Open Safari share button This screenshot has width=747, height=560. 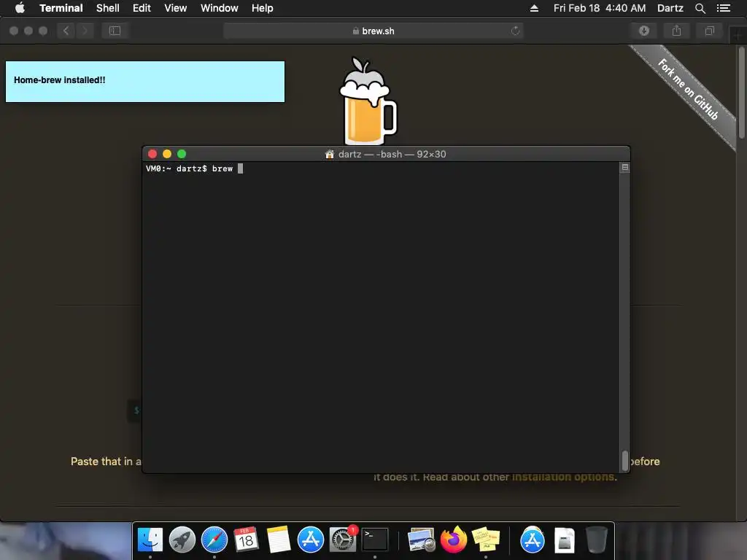676,31
